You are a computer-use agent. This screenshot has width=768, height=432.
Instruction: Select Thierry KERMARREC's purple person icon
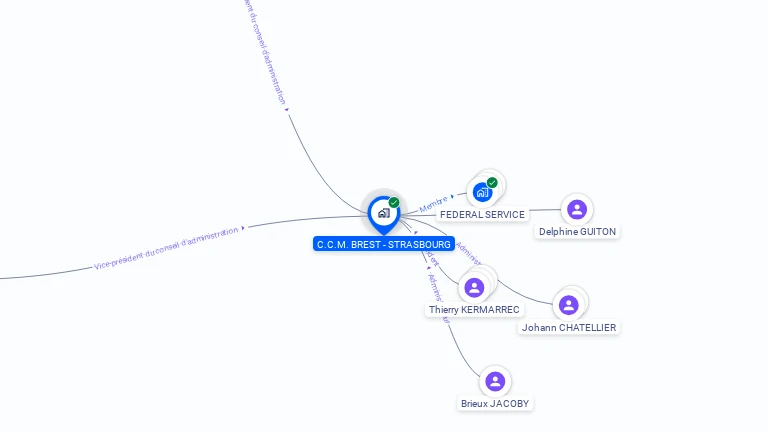(474, 288)
